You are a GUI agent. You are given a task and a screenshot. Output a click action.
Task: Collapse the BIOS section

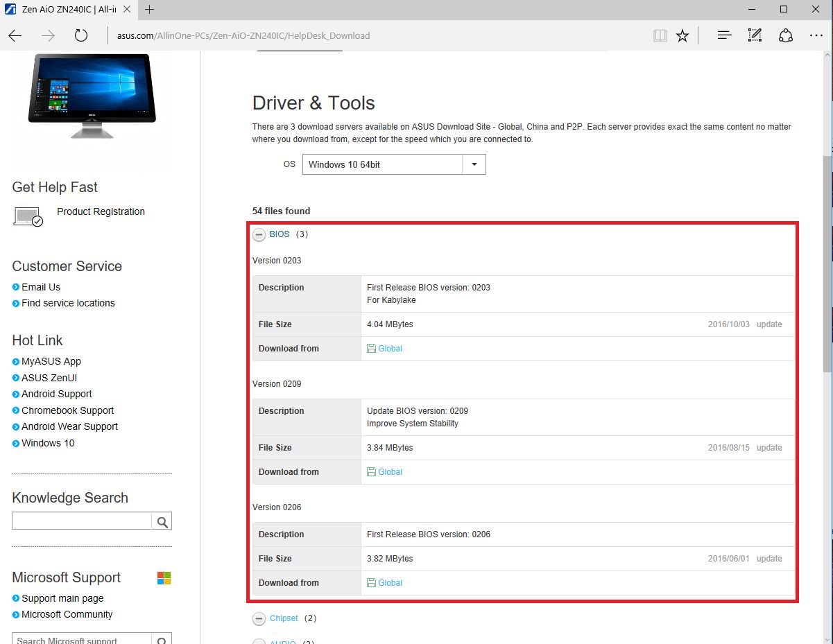259,235
